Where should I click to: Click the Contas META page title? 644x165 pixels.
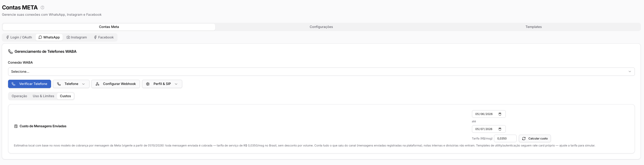(x=20, y=7)
